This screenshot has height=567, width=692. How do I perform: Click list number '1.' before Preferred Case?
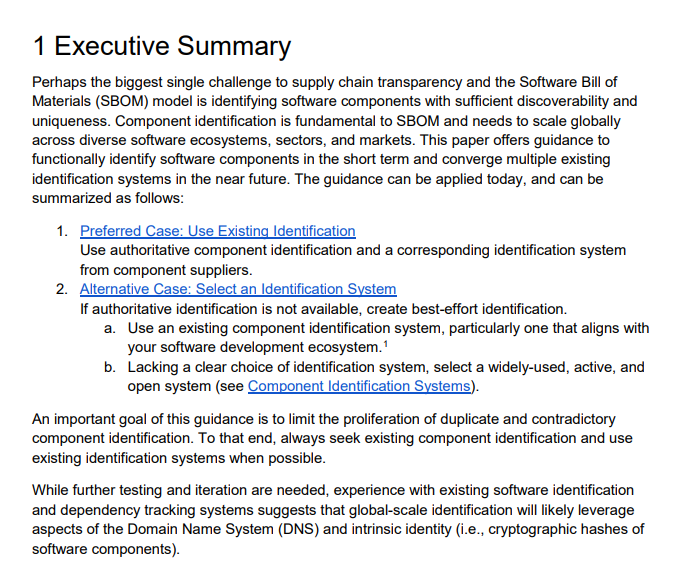[62, 231]
